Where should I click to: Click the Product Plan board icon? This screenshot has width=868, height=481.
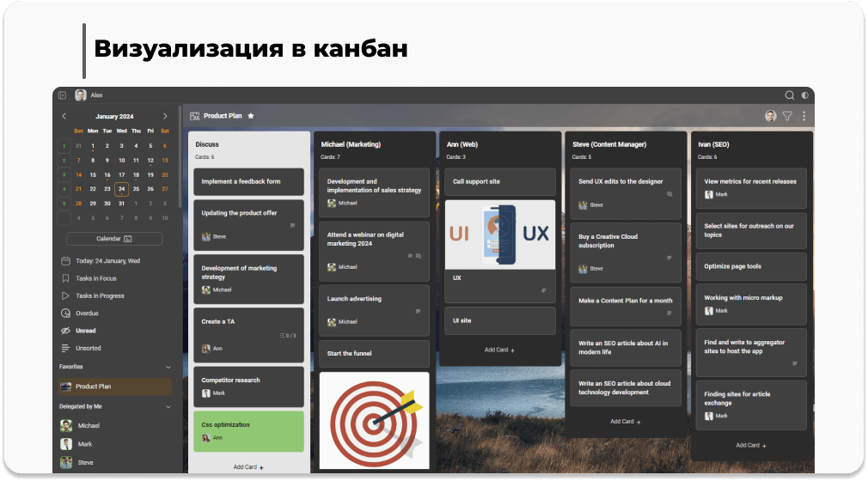(x=195, y=116)
